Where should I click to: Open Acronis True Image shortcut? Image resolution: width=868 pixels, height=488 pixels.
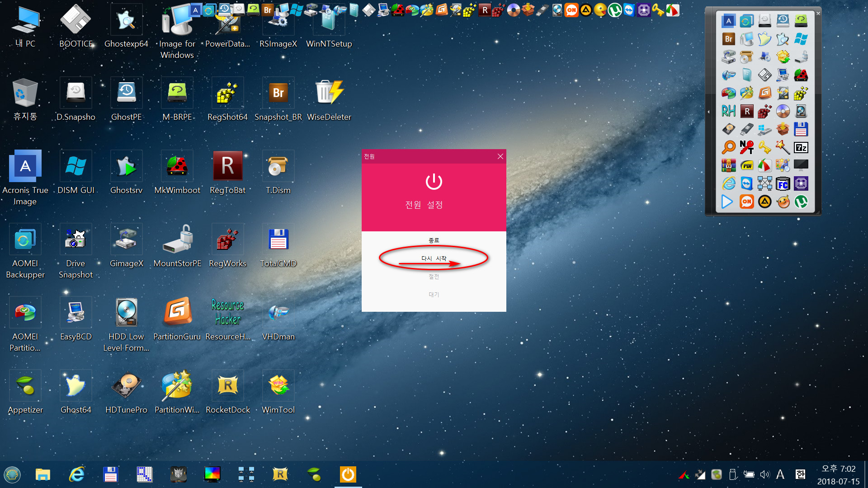coord(25,177)
